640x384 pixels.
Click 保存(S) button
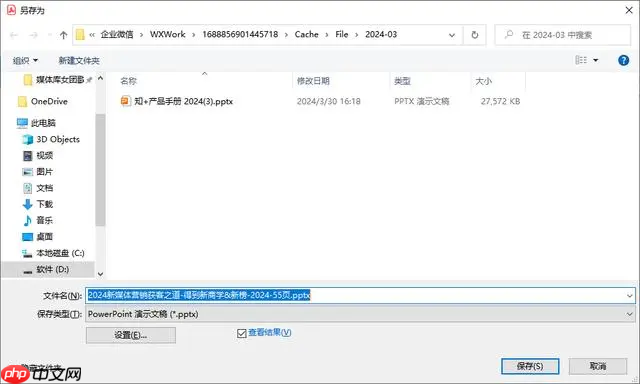[x=530, y=366]
